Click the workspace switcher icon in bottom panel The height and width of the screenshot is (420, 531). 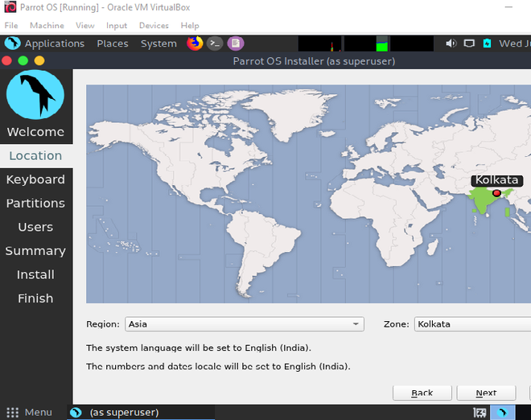click(x=480, y=413)
